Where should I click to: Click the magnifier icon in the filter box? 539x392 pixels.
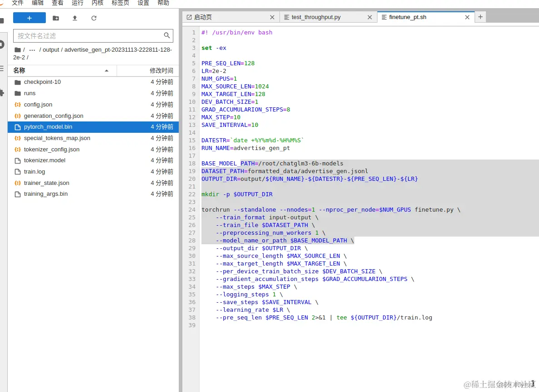(167, 35)
